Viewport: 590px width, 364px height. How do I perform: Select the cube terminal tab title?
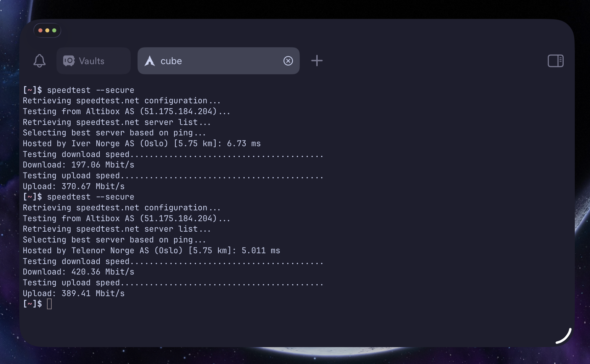171,61
